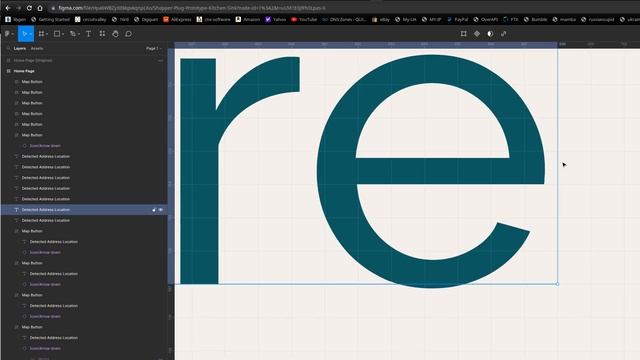
Task: Open the OverAPI bookmark
Action: 486,19
